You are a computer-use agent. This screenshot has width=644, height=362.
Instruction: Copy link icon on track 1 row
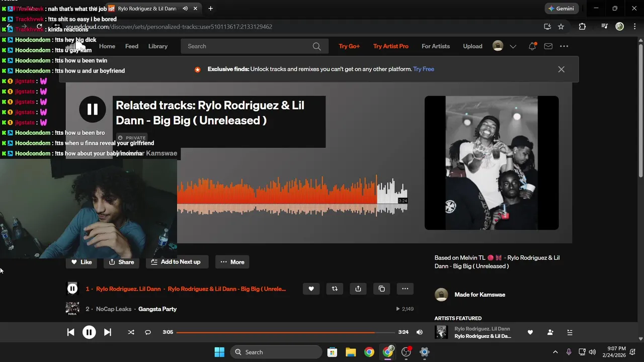(381, 289)
